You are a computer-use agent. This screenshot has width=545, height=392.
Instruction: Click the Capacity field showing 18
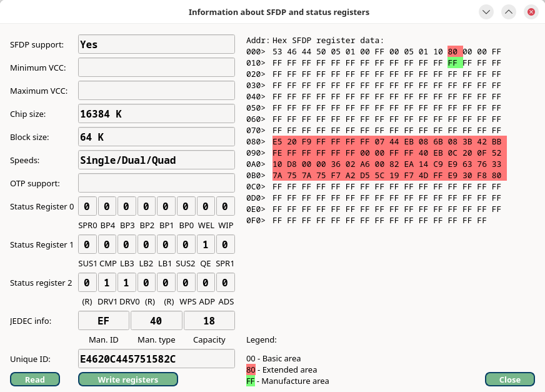coord(209,320)
